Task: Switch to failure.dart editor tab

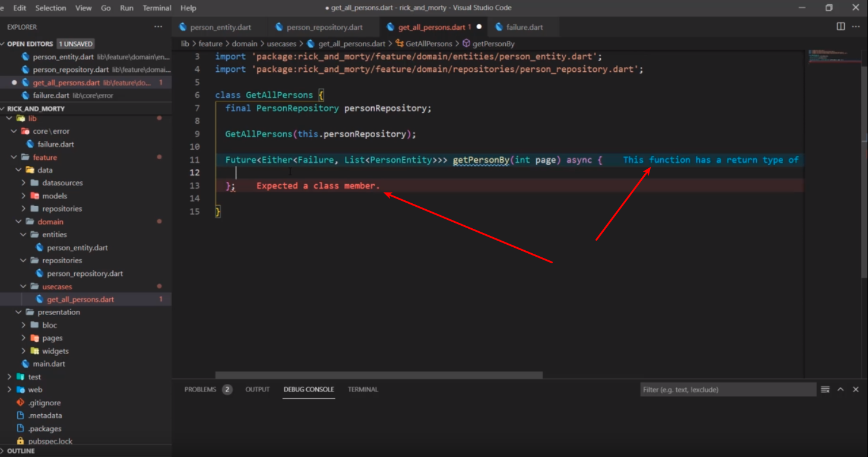Action: click(x=524, y=27)
